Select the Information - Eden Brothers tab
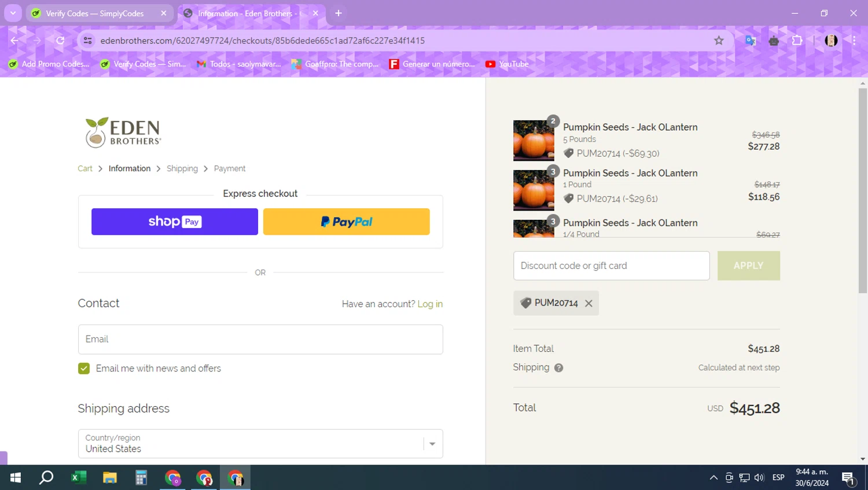Screen dimensions: 868x490 coord(251,13)
